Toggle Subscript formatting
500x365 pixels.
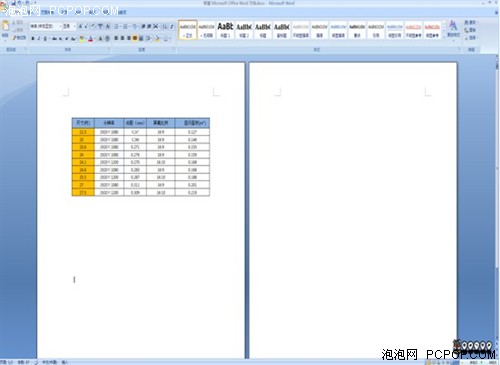point(61,39)
